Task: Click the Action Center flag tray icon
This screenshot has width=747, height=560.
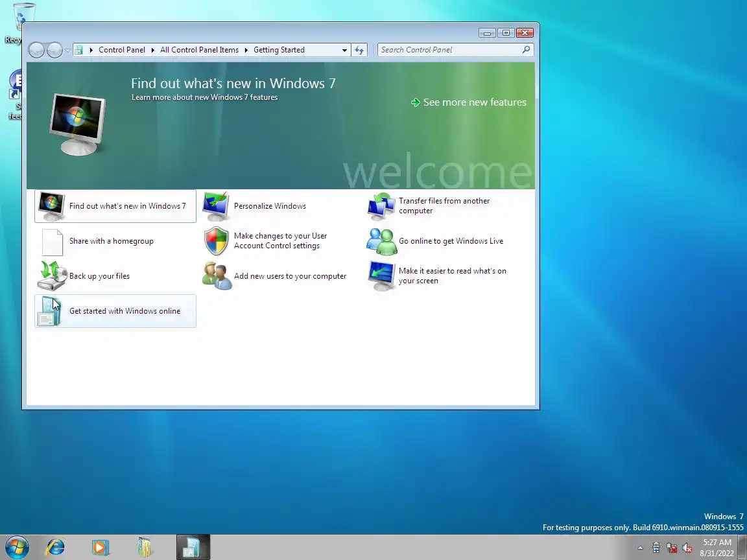Action: point(656,548)
